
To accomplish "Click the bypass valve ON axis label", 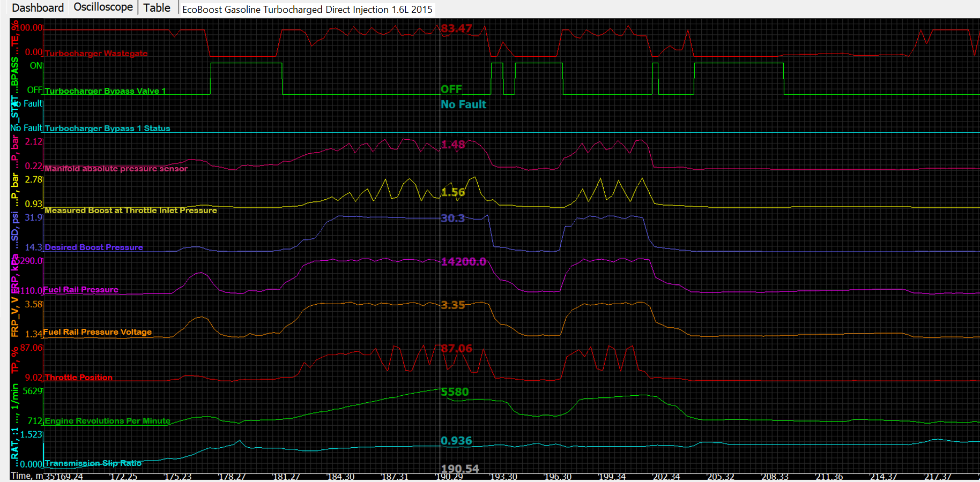I will pos(36,66).
